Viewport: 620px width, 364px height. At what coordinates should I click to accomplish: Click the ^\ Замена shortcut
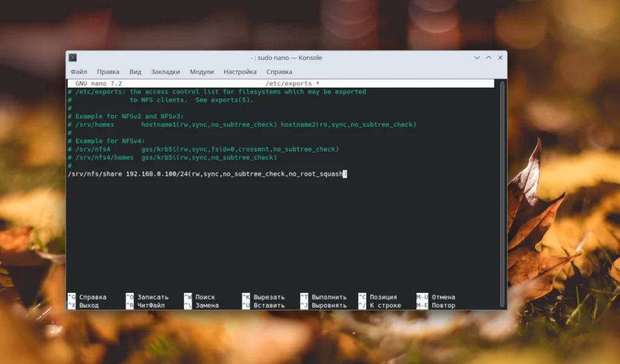point(201,305)
